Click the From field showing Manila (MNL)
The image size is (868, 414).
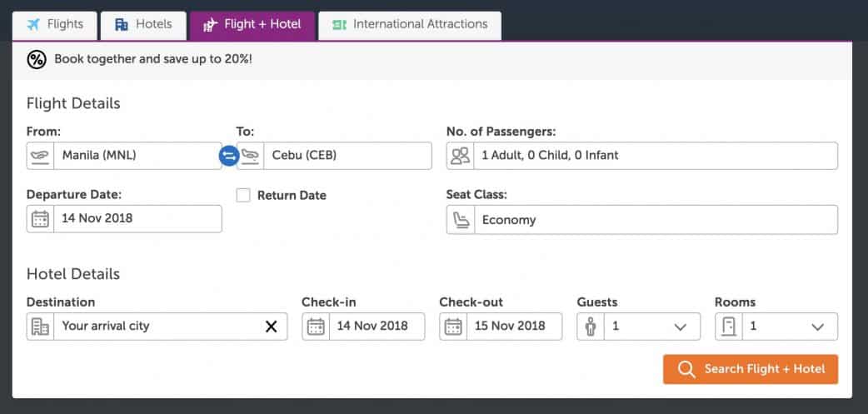pyautogui.click(x=137, y=156)
